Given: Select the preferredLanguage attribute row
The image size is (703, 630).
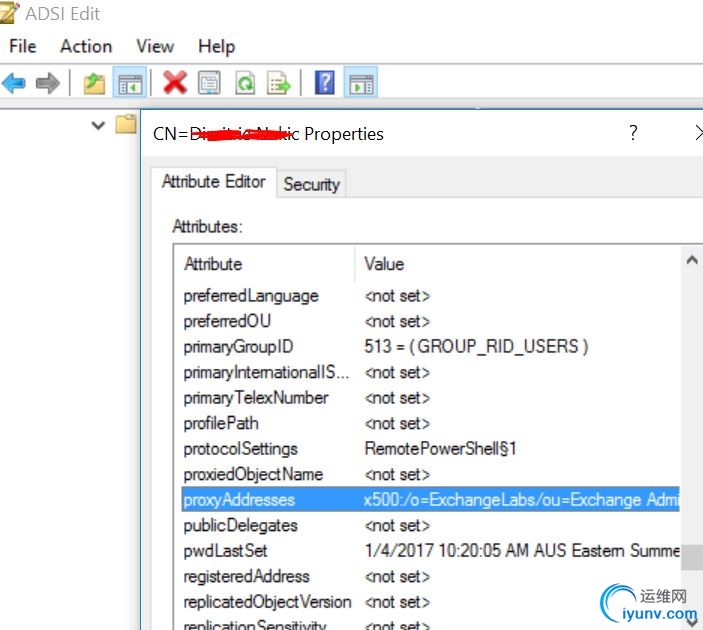Looking at the screenshot, I should click(x=430, y=296).
